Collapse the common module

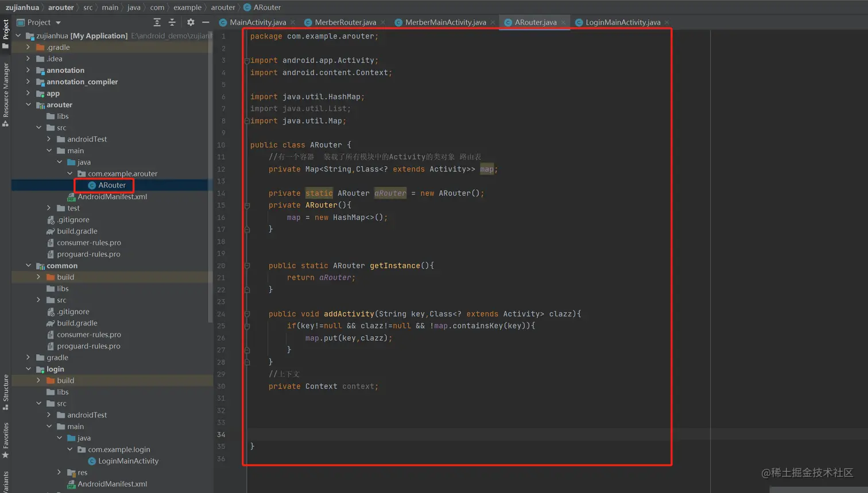[28, 266]
